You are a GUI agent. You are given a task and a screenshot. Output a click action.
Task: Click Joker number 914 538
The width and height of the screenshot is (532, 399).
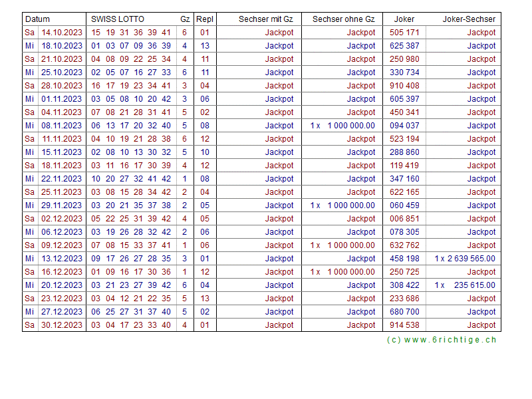coord(404,325)
